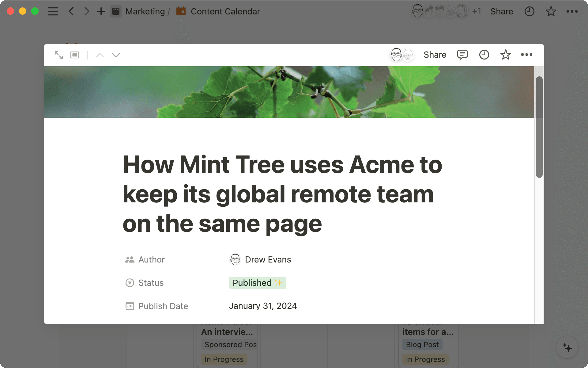The height and width of the screenshot is (368, 588).
Task: View page history clock in modal toolbar
Action: [x=484, y=55]
